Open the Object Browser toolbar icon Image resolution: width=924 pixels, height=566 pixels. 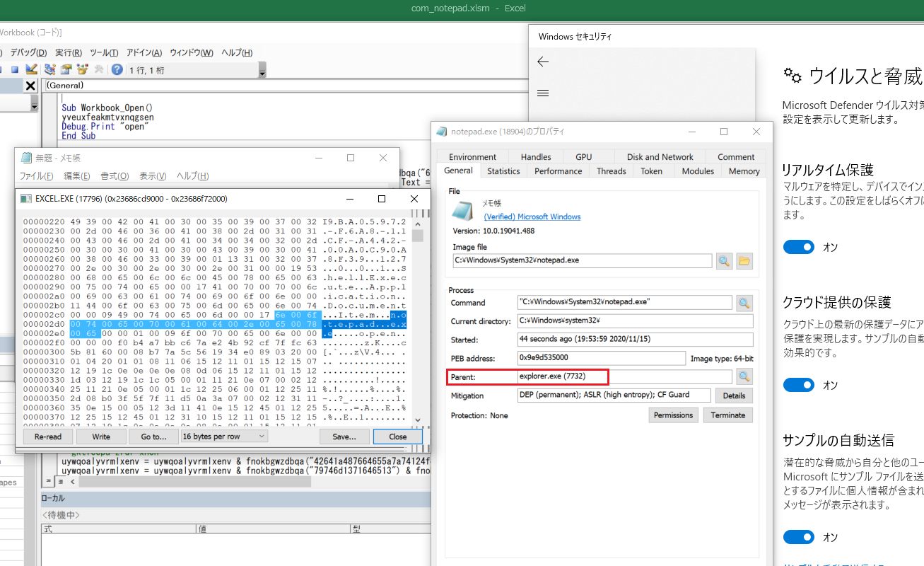(82, 69)
